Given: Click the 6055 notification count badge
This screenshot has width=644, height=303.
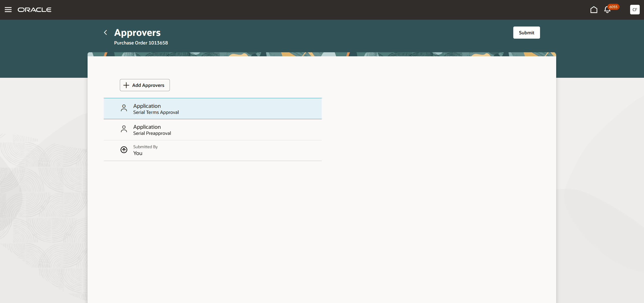Looking at the screenshot, I should pos(613,7).
